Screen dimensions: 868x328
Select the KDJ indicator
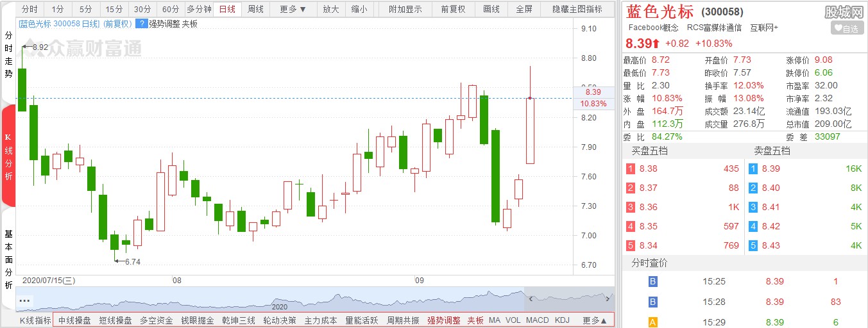[x=562, y=320]
